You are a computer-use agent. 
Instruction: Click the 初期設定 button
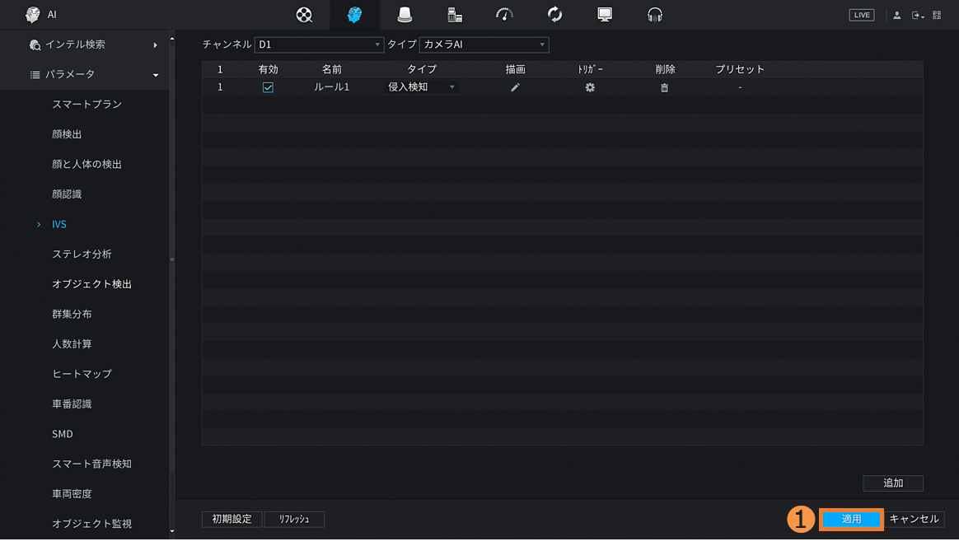(232, 519)
